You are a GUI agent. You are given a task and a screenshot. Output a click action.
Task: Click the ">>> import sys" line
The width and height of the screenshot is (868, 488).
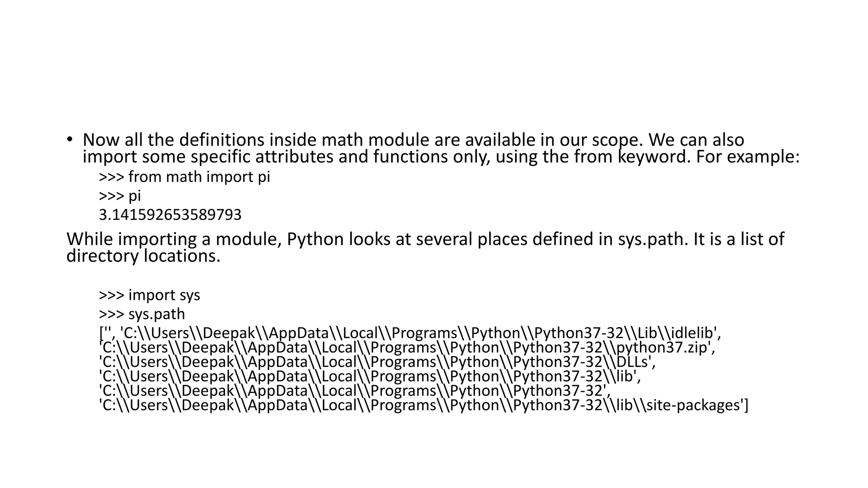click(149, 295)
